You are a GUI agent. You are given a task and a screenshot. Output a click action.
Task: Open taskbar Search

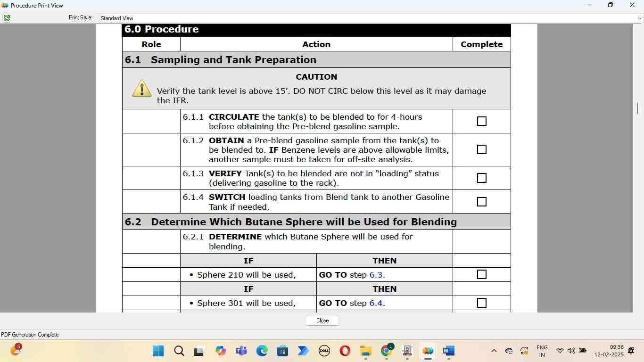[x=179, y=351]
